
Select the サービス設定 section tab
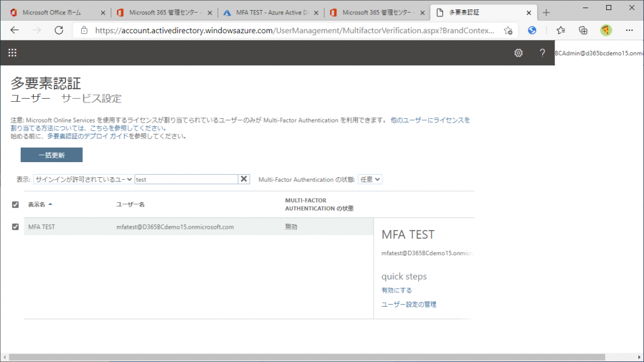pos(91,99)
